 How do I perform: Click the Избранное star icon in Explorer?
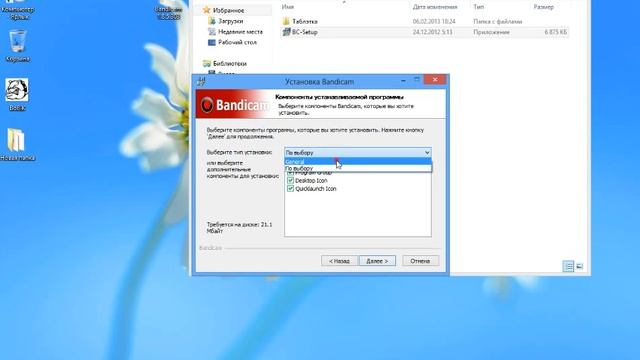point(207,10)
